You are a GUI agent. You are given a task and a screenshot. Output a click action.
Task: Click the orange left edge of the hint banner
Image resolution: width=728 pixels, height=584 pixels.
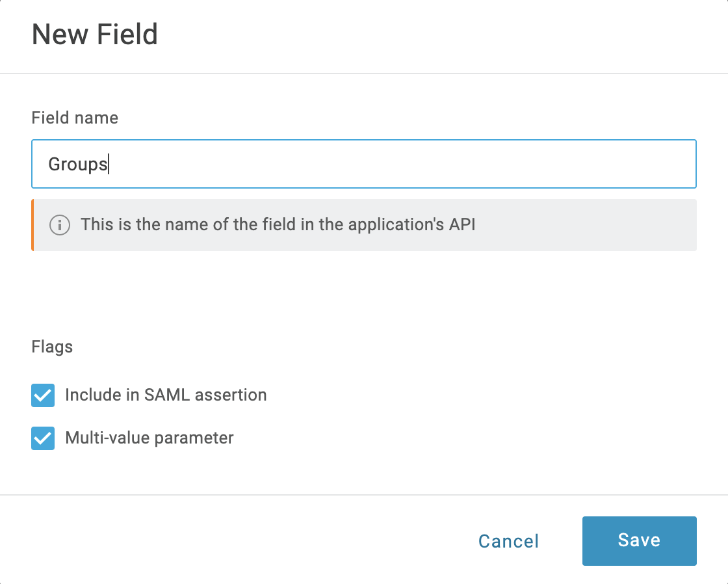[x=32, y=225]
